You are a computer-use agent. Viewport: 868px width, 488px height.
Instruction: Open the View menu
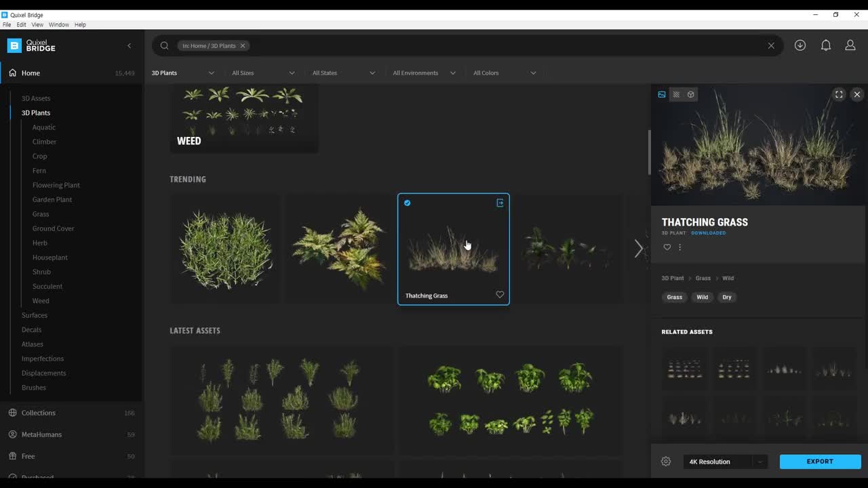tap(37, 24)
